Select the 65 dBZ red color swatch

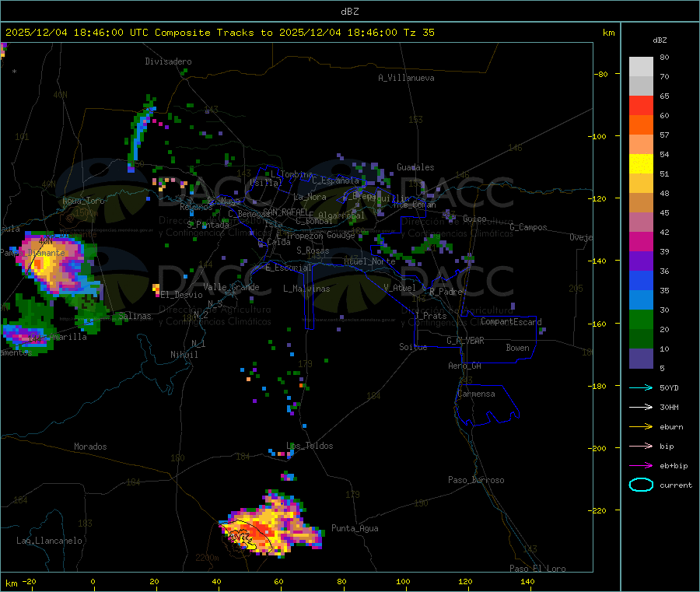641,105
